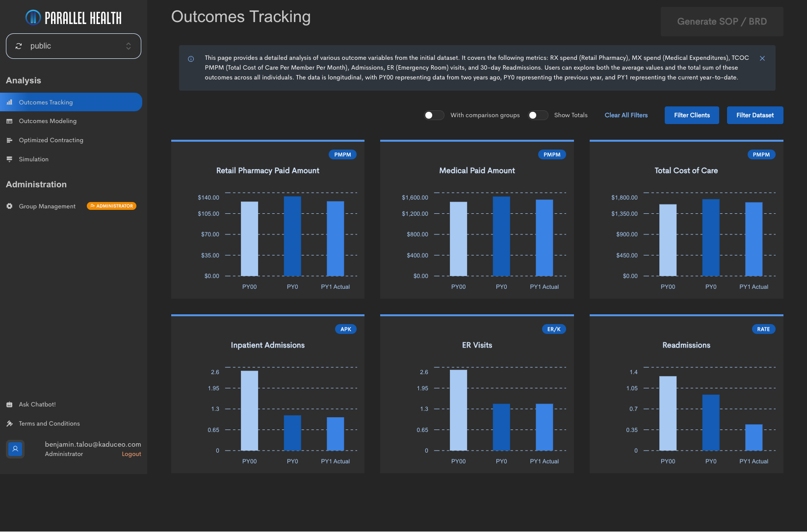The width and height of the screenshot is (807, 532).
Task: Click the Outcomes Tracking page heading
Action: coord(241,17)
